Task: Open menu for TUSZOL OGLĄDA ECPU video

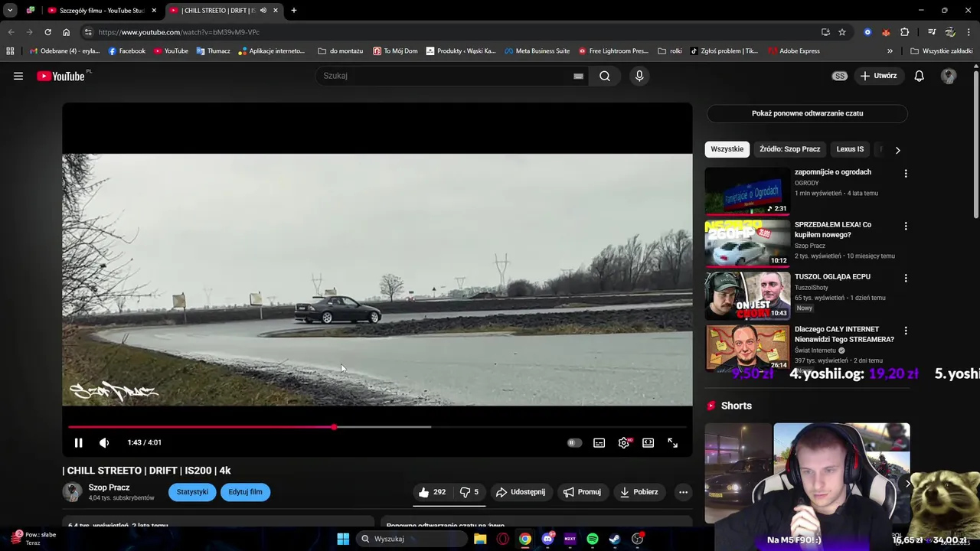Action: coord(906,278)
